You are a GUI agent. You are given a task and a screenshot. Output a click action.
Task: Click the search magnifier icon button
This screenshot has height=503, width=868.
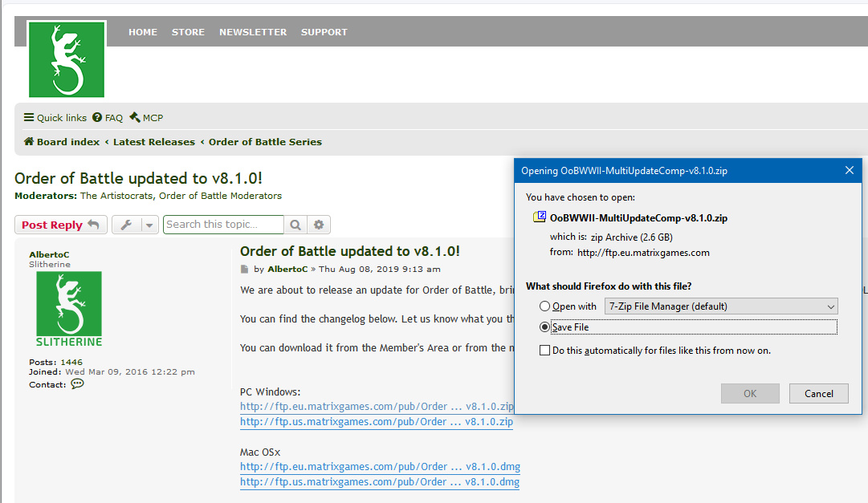tap(295, 225)
